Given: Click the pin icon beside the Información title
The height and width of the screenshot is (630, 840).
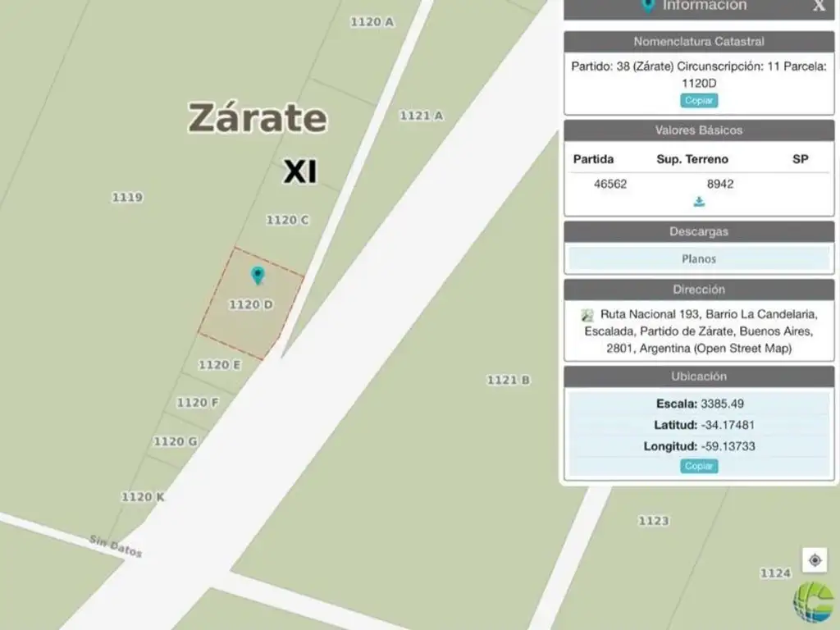Looking at the screenshot, I should [647, 6].
